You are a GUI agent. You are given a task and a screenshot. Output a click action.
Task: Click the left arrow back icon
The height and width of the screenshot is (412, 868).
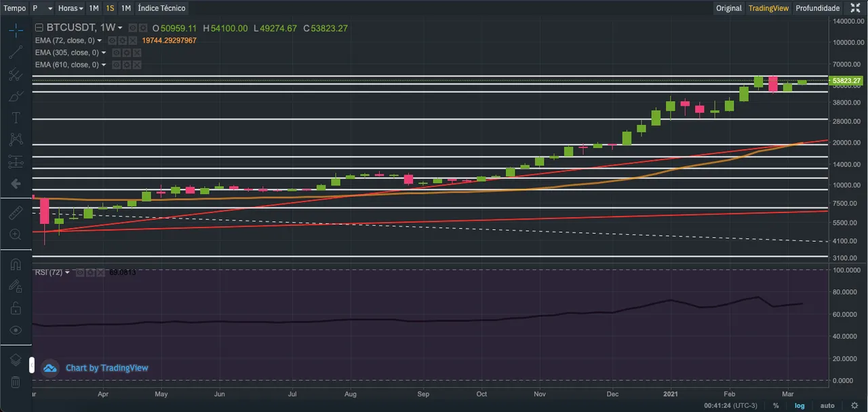16,184
